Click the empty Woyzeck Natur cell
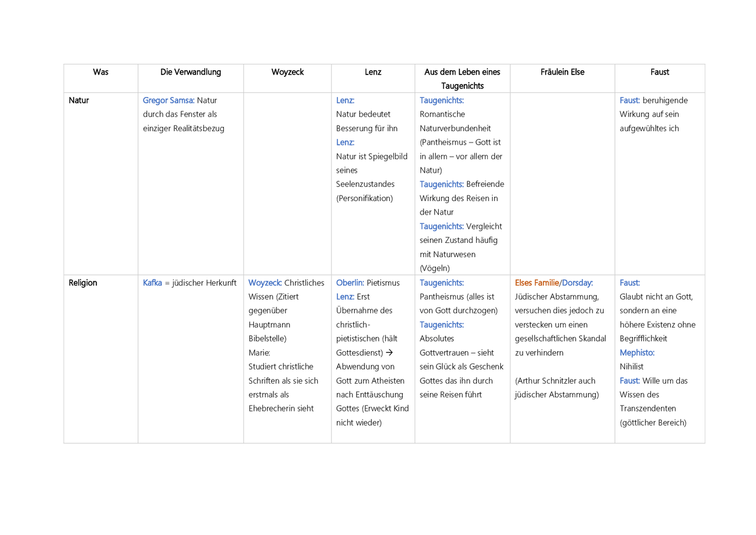Viewport: 756px width, 535px height. (288, 183)
